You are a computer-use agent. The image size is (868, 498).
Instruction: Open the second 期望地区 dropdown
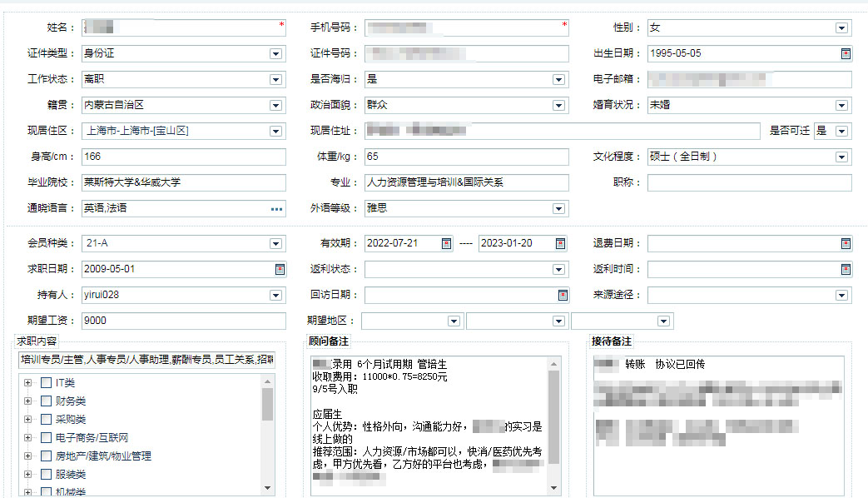(x=558, y=321)
